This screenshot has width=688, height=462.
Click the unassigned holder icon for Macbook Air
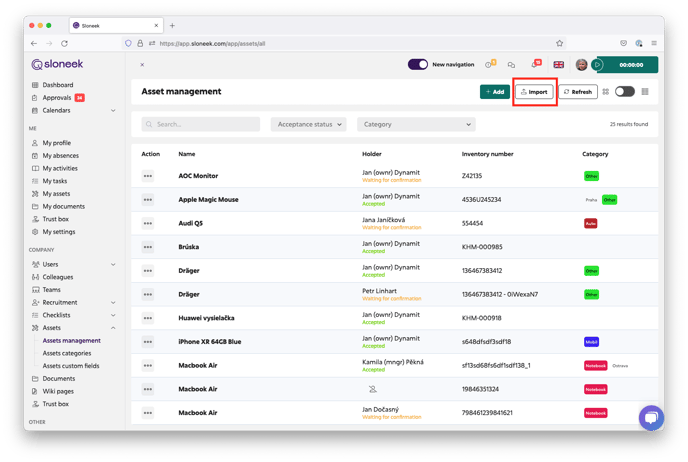[373, 389]
